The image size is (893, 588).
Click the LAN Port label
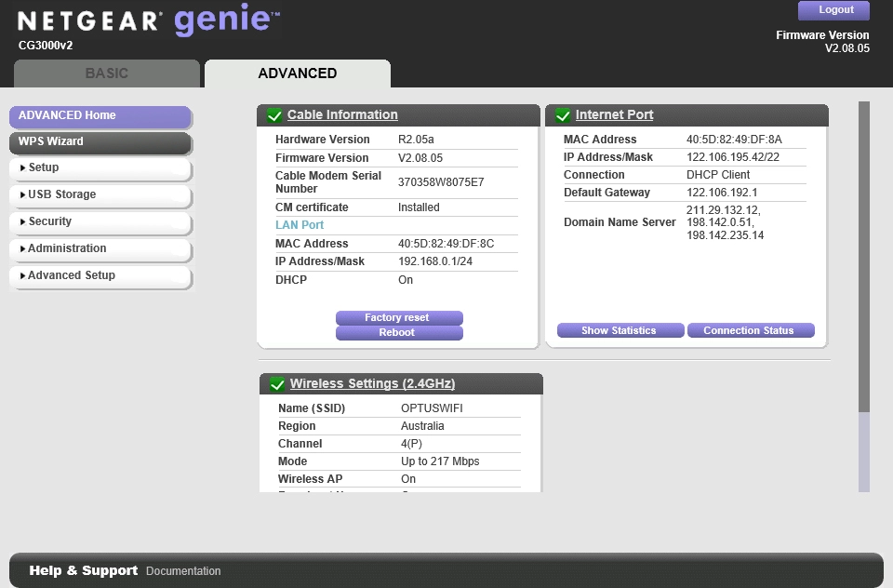click(x=300, y=225)
